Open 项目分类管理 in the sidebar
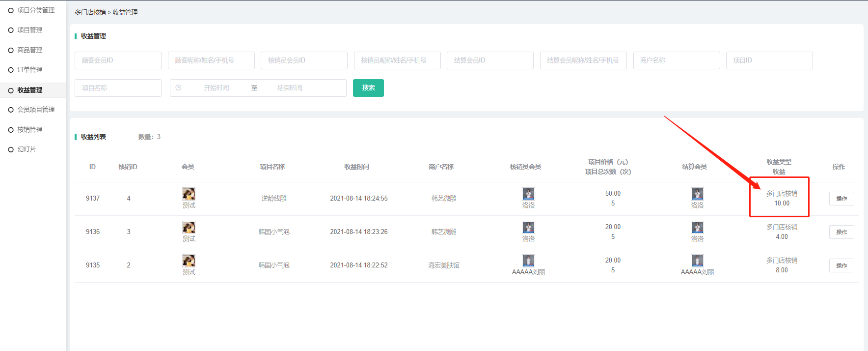The height and width of the screenshot is (351, 868). pos(36,10)
